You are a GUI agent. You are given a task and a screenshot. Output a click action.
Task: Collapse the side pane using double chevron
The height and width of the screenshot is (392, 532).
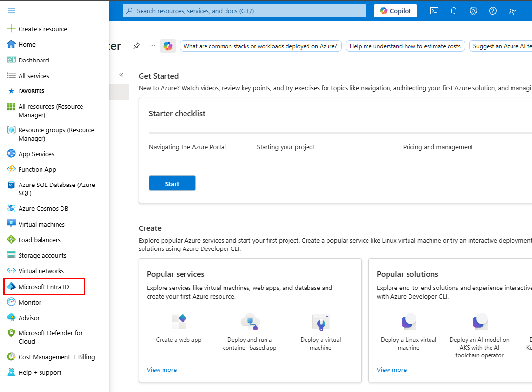(121, 75)
